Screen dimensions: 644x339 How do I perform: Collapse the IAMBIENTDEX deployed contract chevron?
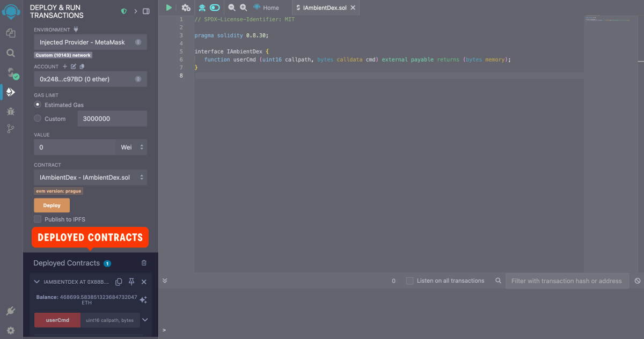point(37,282)
